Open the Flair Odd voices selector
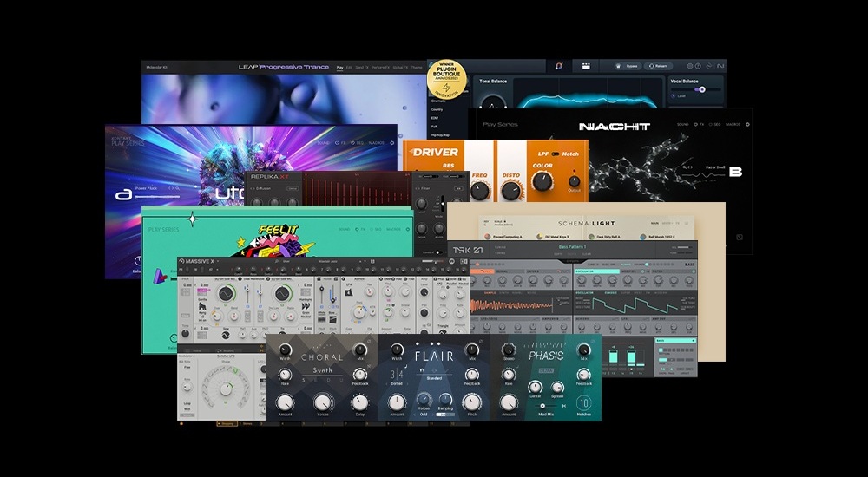The height and width of the screenshot is (477, 868). (x=424, y=414)
